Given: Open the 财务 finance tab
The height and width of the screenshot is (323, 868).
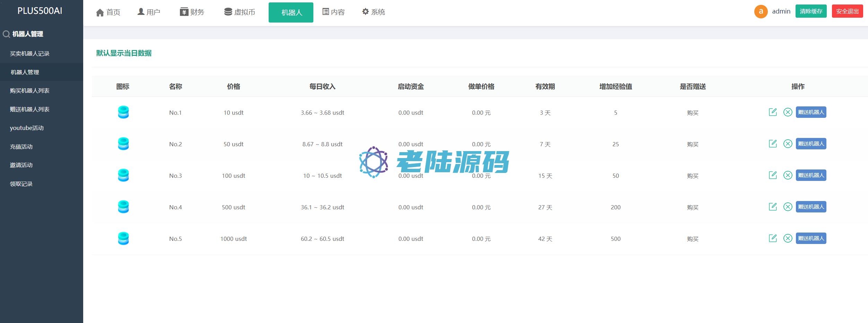Looking at the screenshot, I should (192, 12).
